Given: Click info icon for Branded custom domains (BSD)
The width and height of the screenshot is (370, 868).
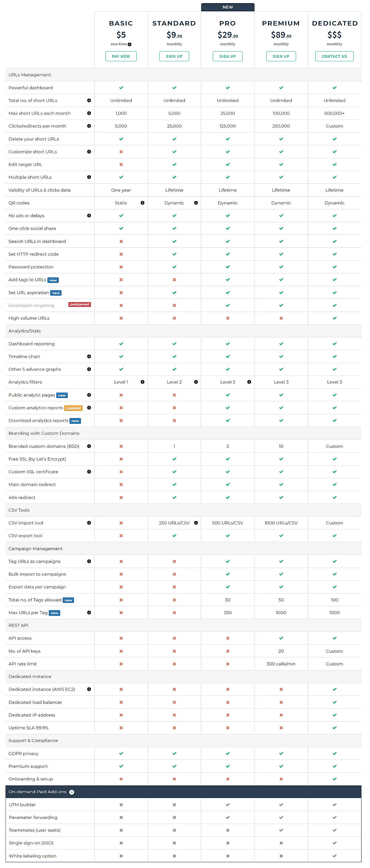Looking at the screenshot, I should coord(89,446).
